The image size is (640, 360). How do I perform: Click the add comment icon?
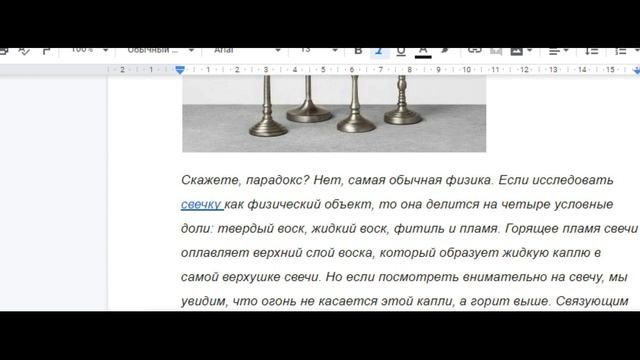[x=496, y=51]
